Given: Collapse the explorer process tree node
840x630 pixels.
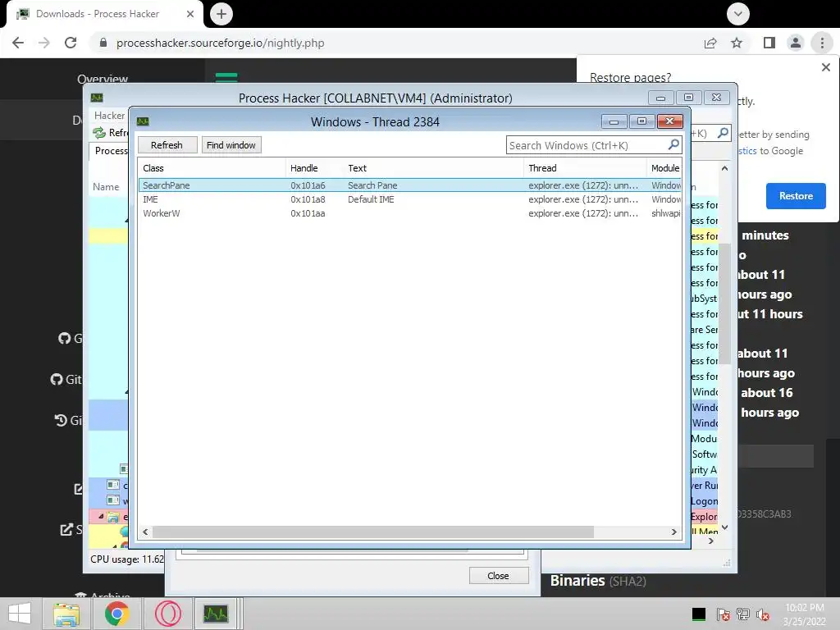Looking at the screenshot, I should pos(101,517).
